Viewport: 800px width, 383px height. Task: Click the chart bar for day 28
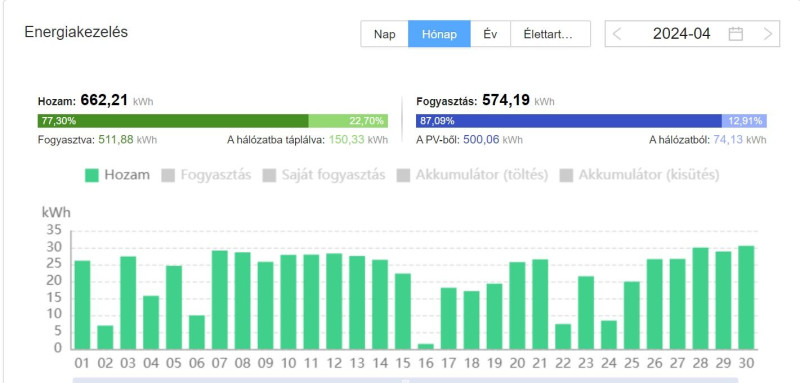[701, 298]
